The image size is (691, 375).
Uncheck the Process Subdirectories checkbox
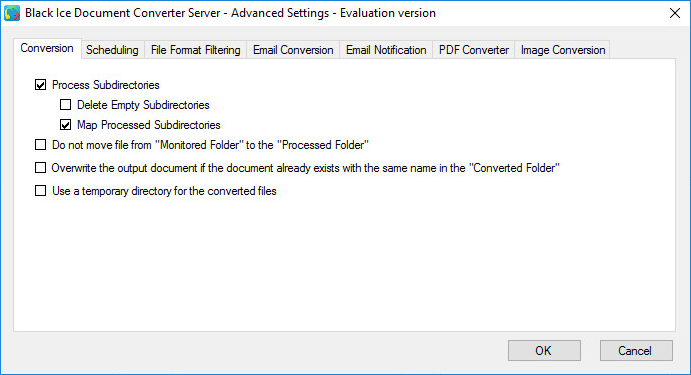tap(41, 85)
